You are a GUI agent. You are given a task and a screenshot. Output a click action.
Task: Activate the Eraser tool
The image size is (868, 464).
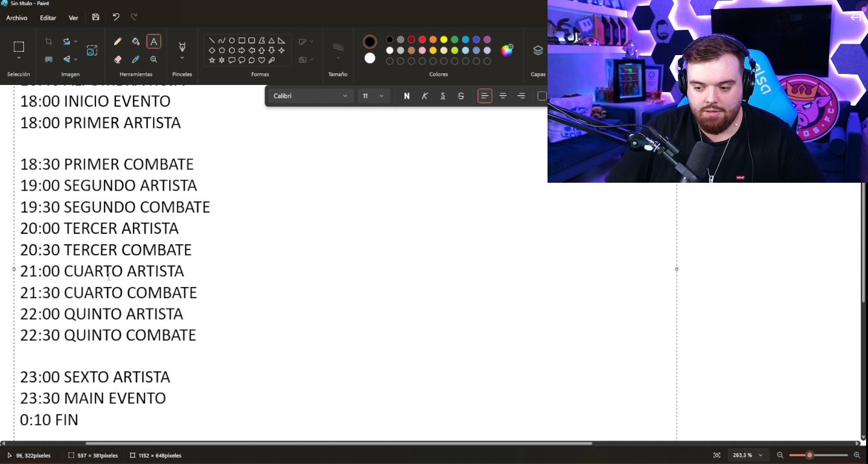117,60
